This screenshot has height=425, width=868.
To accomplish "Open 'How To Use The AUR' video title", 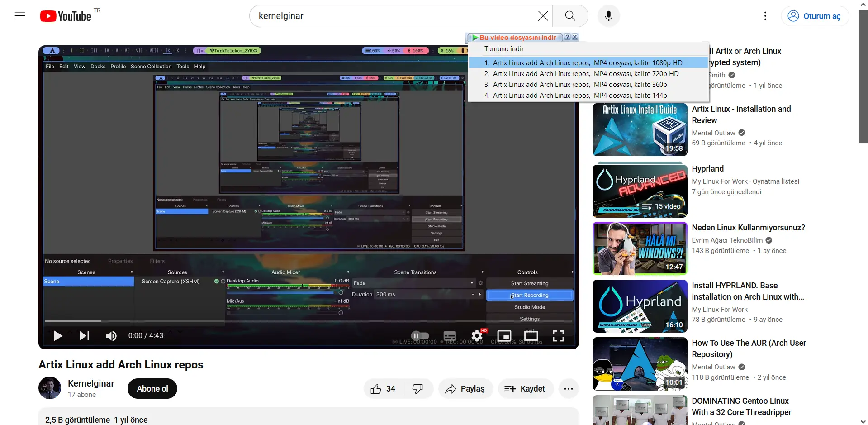I will click(x=749, y=349).
